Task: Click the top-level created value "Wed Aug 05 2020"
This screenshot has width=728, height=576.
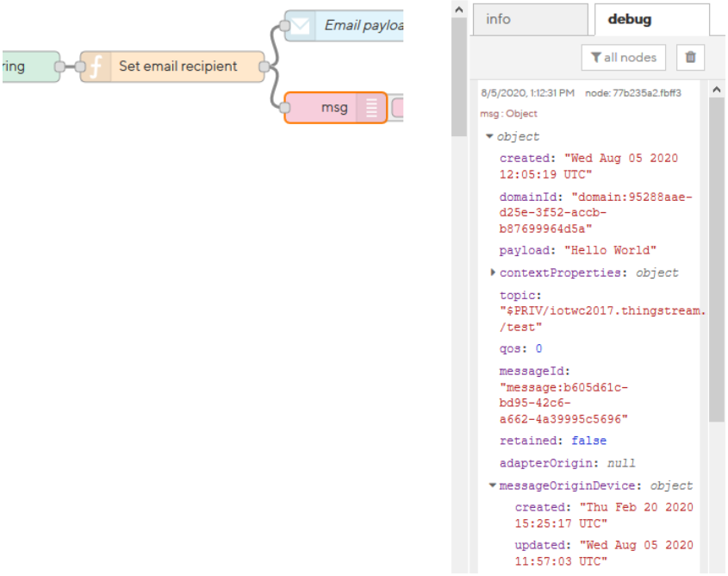Action: click(588, 166)
